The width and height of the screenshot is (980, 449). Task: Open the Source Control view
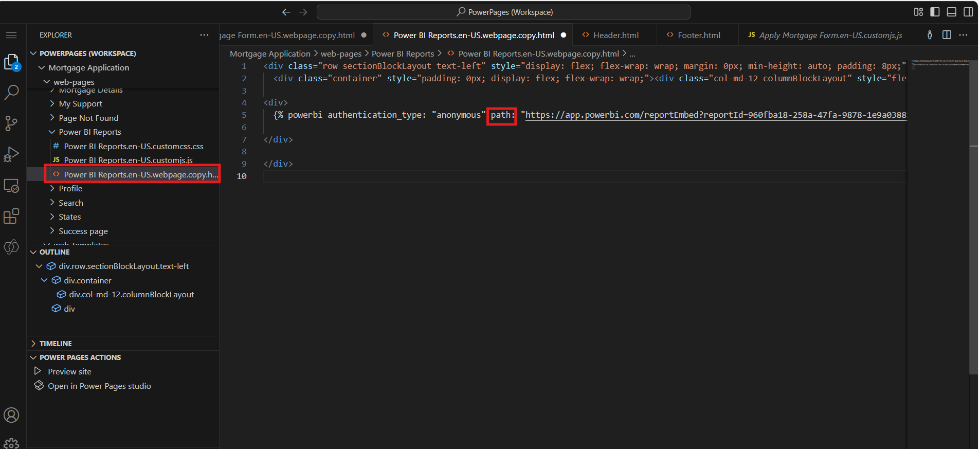[11, 123]
